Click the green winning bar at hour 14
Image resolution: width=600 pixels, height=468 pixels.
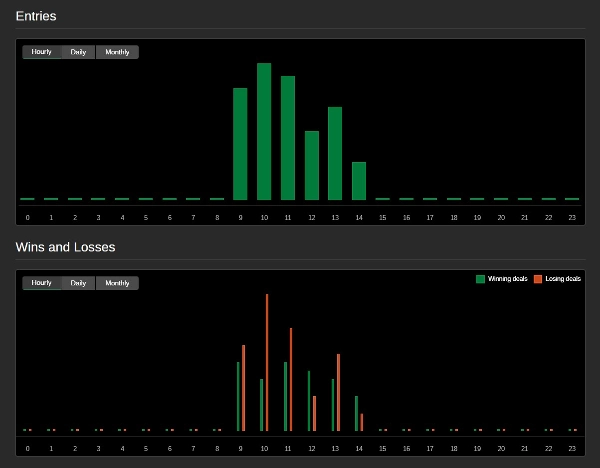pyautogui.click(x=357, y=413)
